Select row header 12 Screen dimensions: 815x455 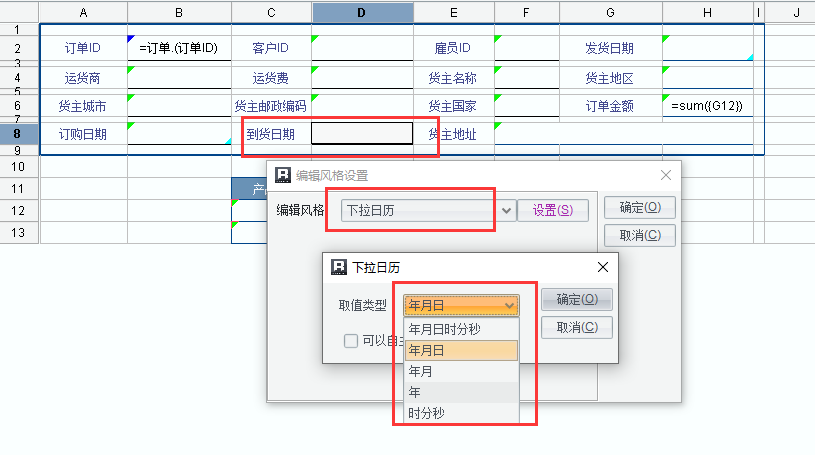point(19,211)
